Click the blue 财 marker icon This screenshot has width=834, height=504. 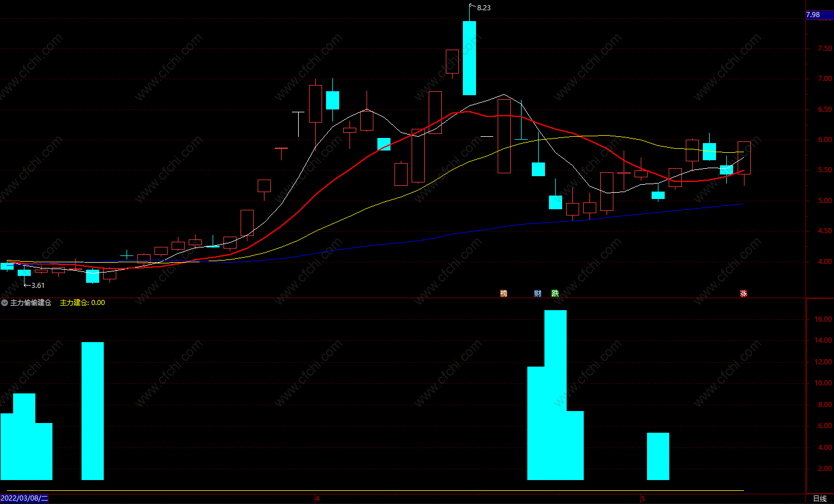[x=538, y=294]
